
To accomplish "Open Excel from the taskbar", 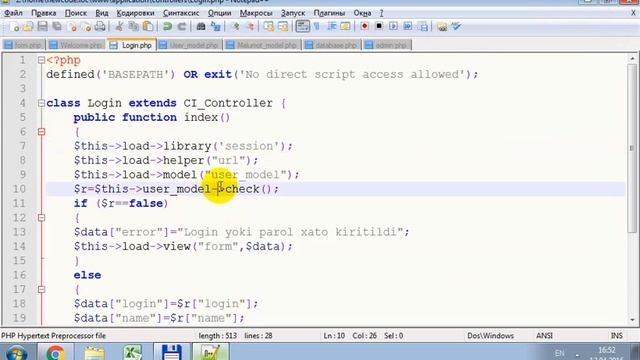I will tap(132, 353).
